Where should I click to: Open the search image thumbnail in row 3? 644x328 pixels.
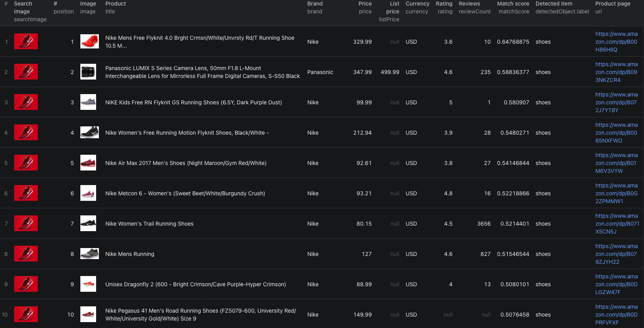tap(26, 102)
